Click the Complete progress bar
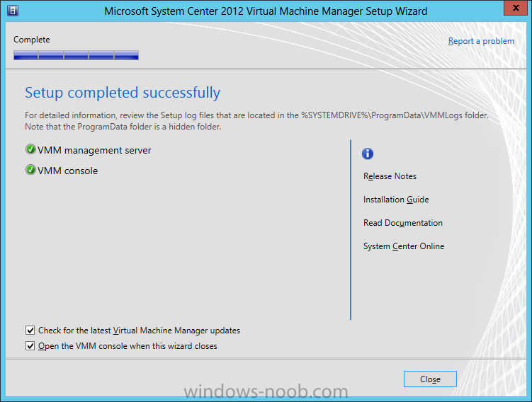Screen dimensions: 532x402 (76, 55)
